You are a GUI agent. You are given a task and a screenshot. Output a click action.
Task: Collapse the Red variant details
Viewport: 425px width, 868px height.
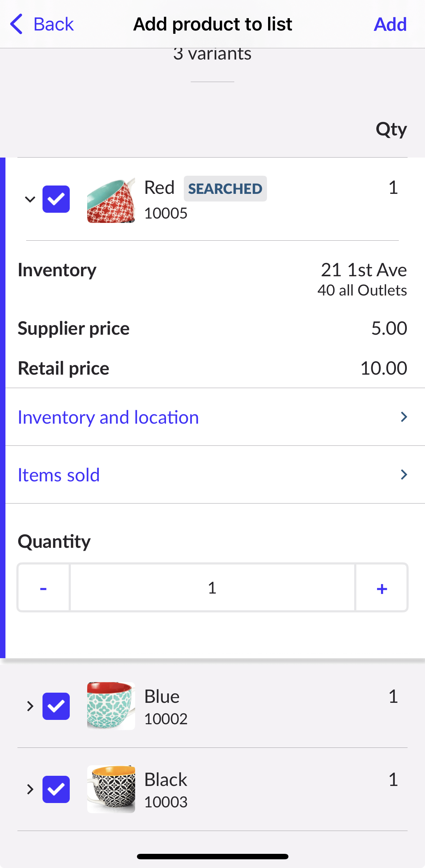pyautogui.click(x=30, y=199)
